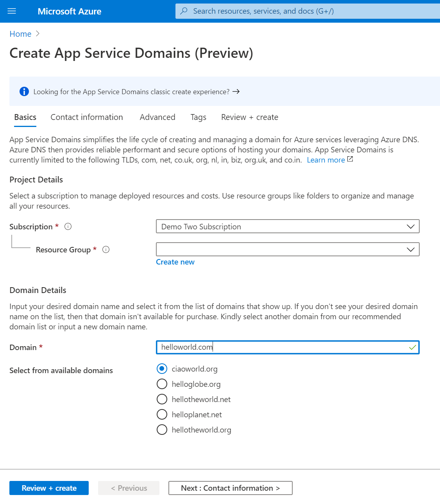440x504 pixels.
Task: Click the green checkmark in Domain field
Action: click(x=412, y=347)
